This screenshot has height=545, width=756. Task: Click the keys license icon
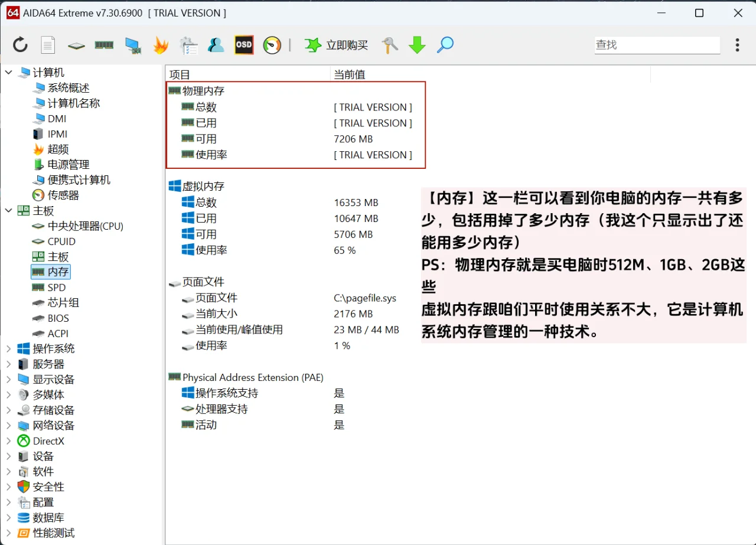(390, 45)
